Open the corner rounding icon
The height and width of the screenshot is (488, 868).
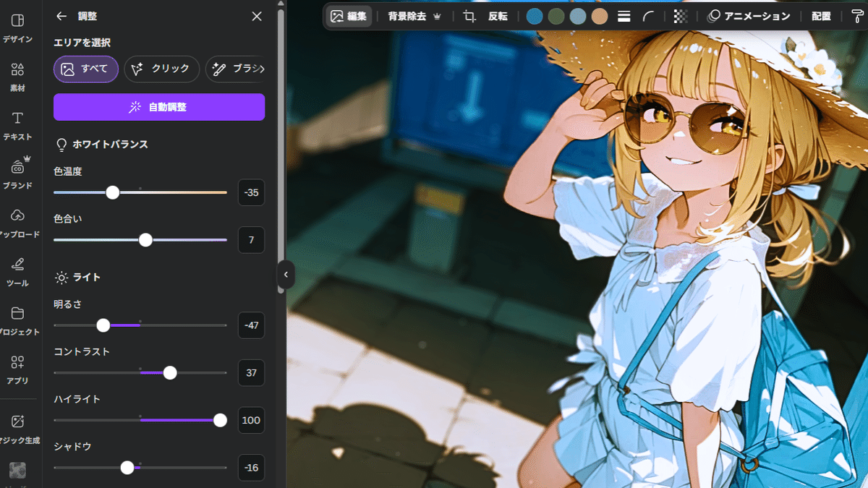tap(648, 16)
